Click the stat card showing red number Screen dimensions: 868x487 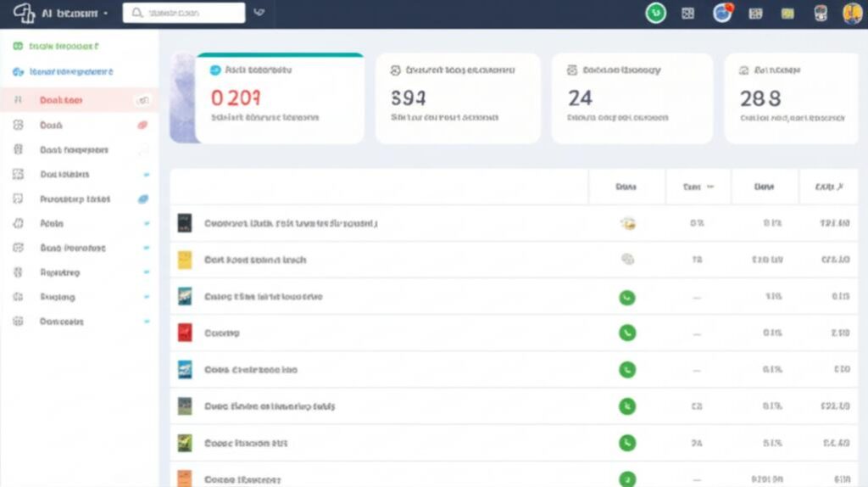point(279,98)
